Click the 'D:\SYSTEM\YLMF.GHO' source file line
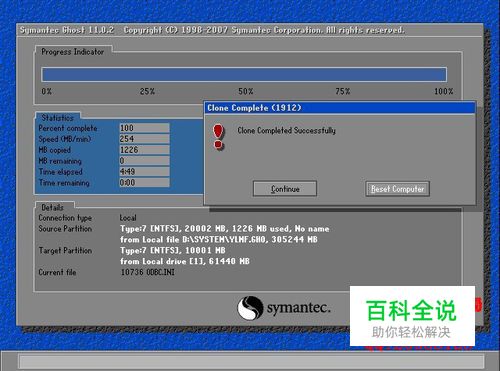This screenshot has height=371, width=500. (219, 239)
